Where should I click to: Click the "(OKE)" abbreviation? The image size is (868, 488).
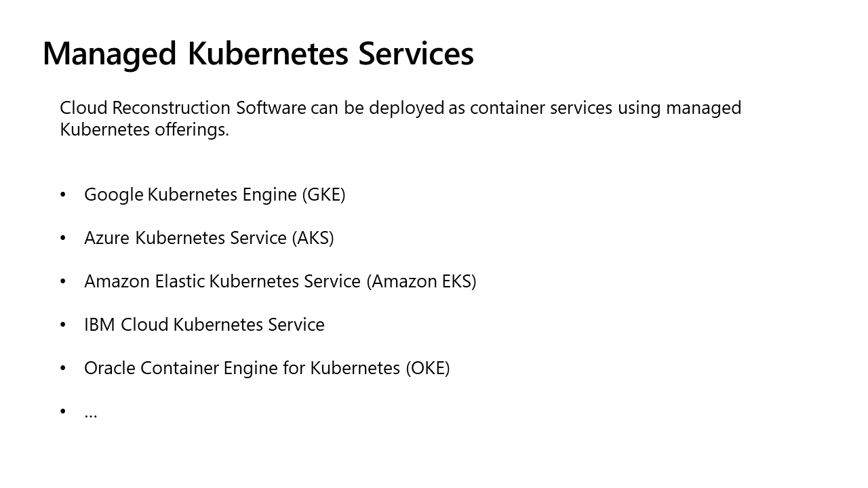427,368
